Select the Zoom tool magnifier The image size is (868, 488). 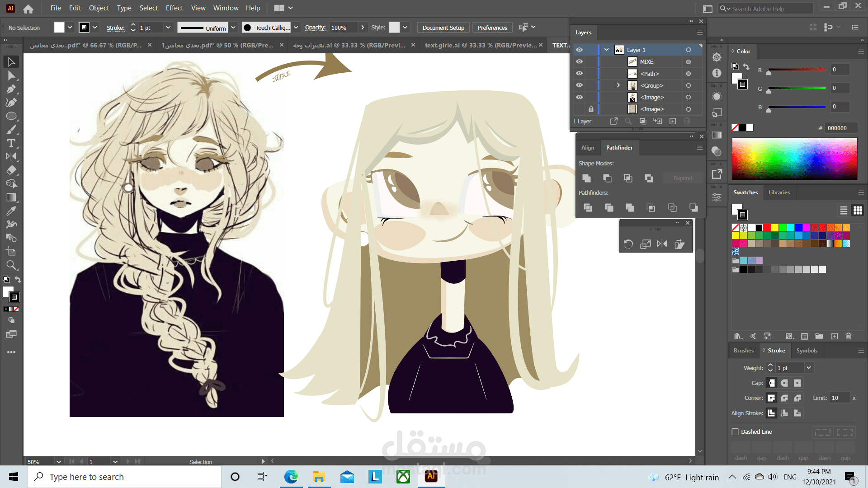pos(11,265)
